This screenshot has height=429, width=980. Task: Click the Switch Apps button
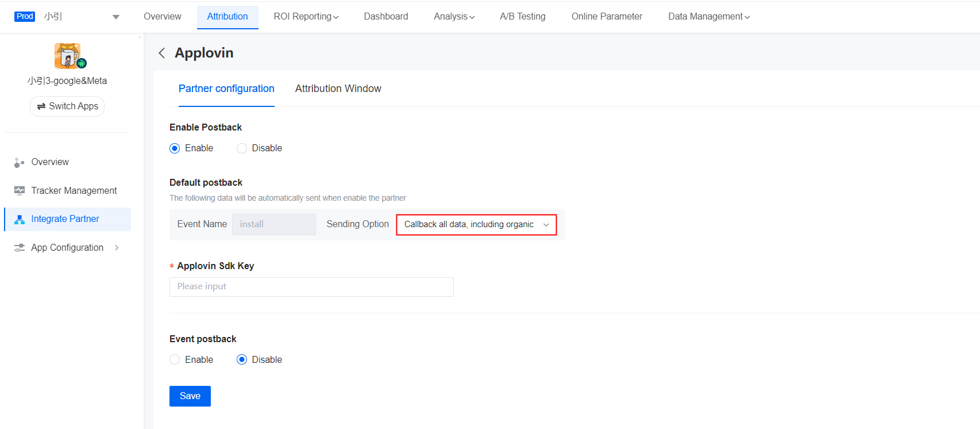point(67,106)
